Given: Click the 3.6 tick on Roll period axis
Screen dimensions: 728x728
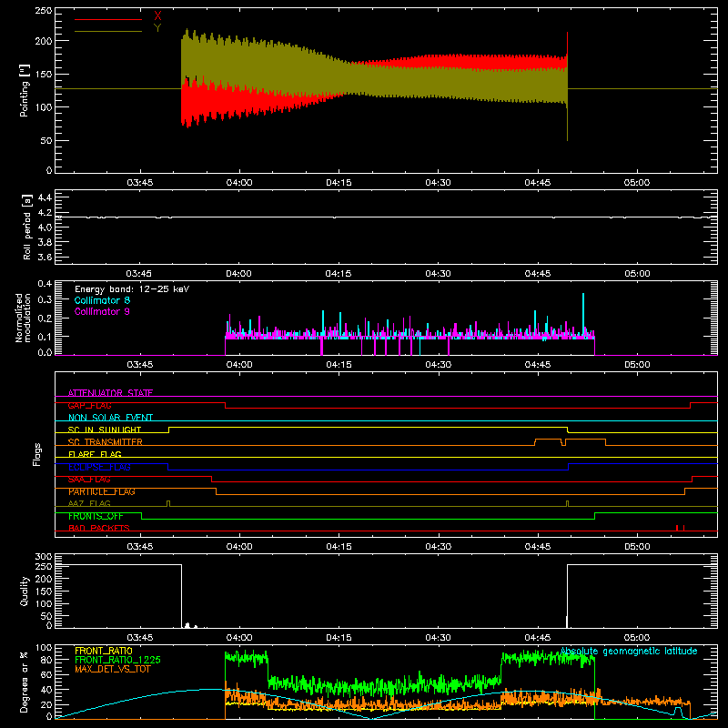Looking at the screenshot, I should pos(45,257).
